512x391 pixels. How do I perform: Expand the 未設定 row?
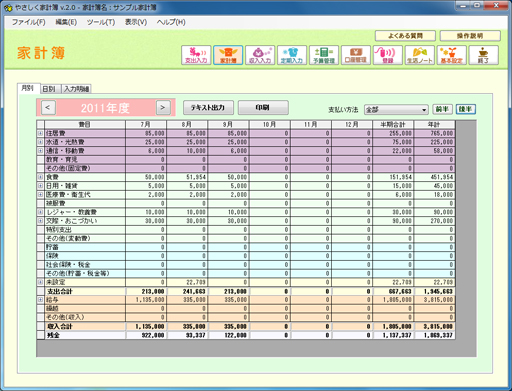(x=40, y=282)
